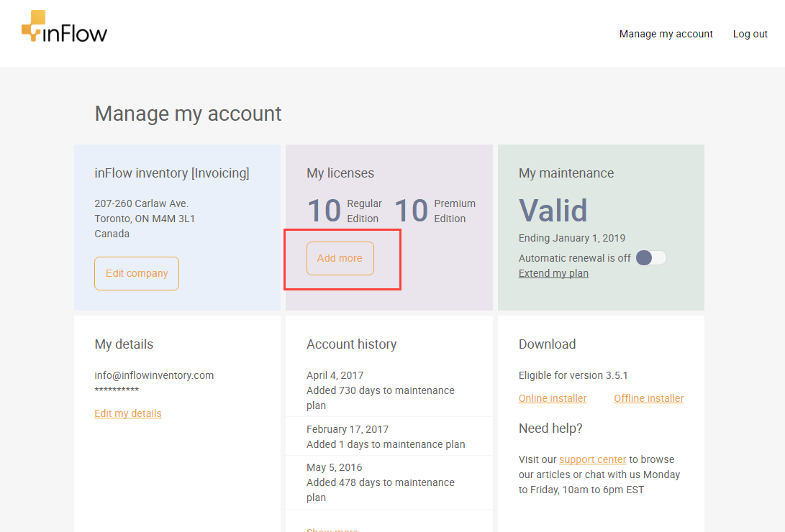Click the masked password under My details
The height and width of the screenshot is (532, 785).
pos(117,390)
